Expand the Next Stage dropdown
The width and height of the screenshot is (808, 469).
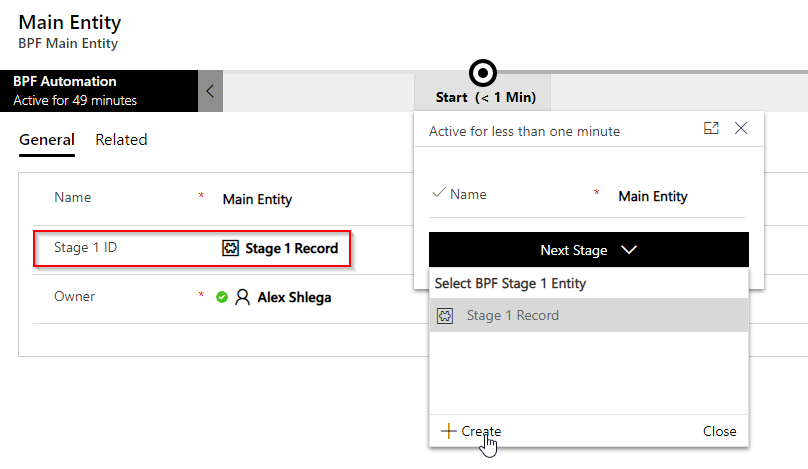point(588,250)
